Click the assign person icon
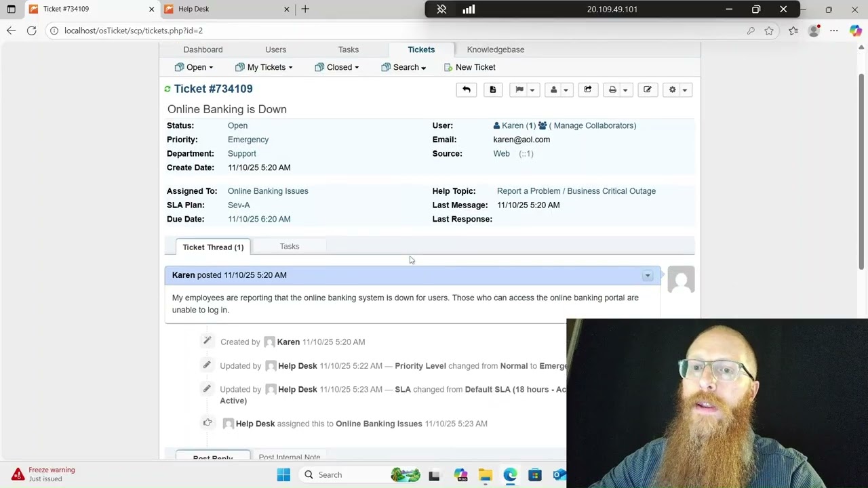868x488 pixels. 553,89
